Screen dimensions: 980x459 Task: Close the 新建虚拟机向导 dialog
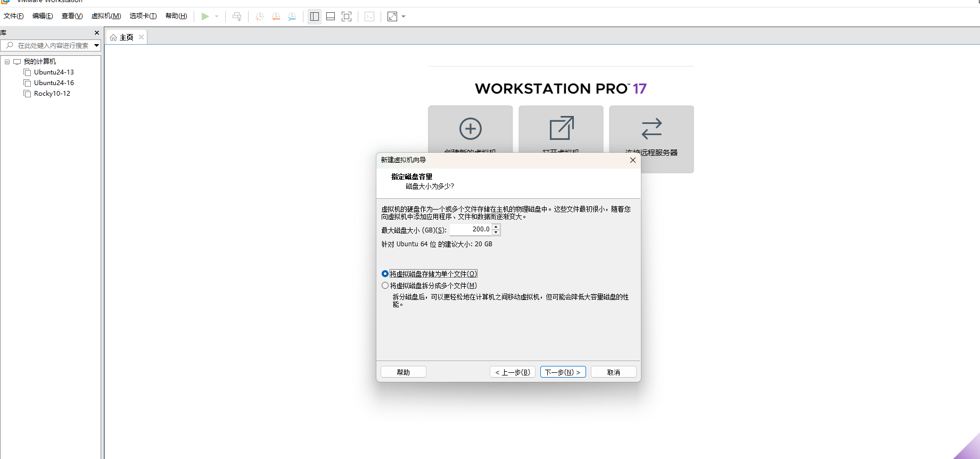(633, 160)
